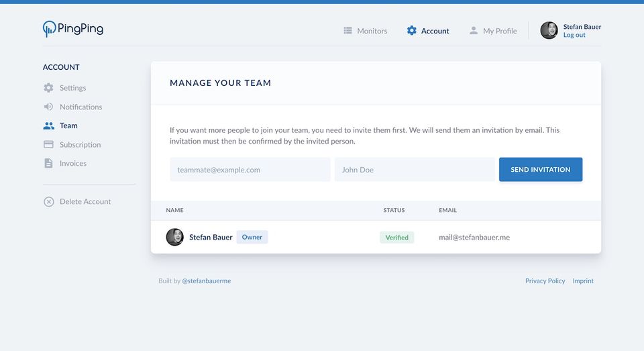Click the NAME column header

click(x=174, y=210)
